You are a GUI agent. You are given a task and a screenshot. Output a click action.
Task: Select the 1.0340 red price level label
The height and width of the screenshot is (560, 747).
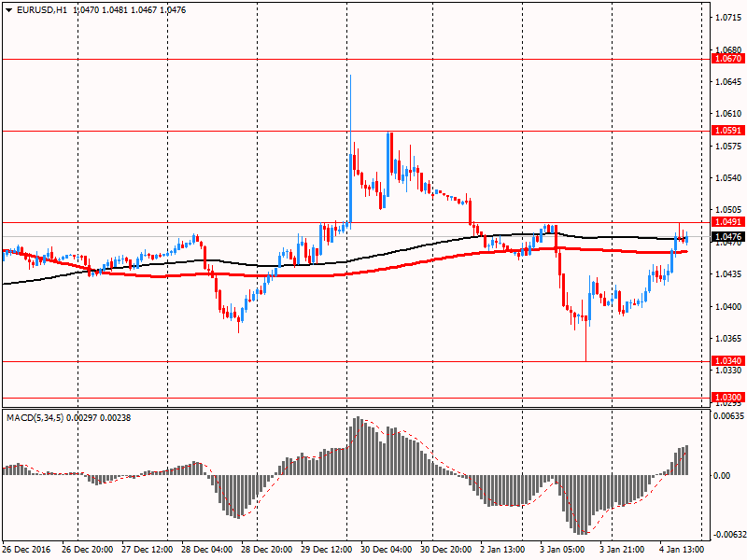point(728,361)
